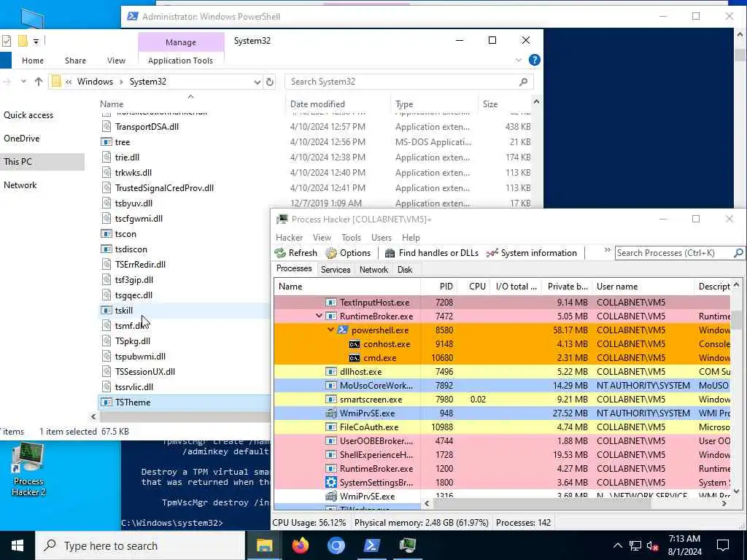Image resolution: width=747 pixels, height=560 pixels.
Task: Click the Process Hacker taskbar icon
Action: click(x=407, y=545)
